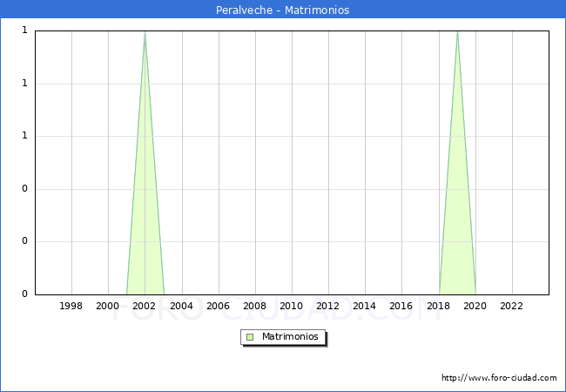The width and height of the screenshot is (566, 392).
Task: Click the 2019 peak tip in chart
Action: pos(457,32)
